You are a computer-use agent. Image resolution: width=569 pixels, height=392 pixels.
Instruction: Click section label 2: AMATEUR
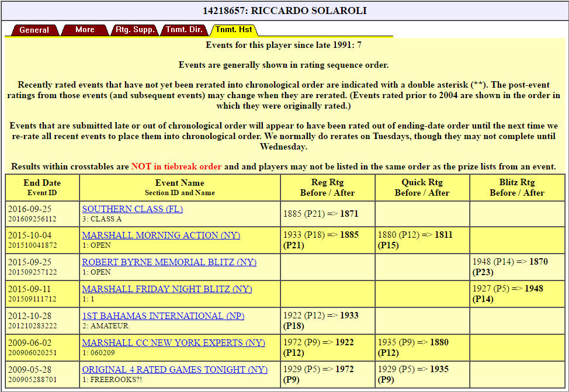point(105,325)
